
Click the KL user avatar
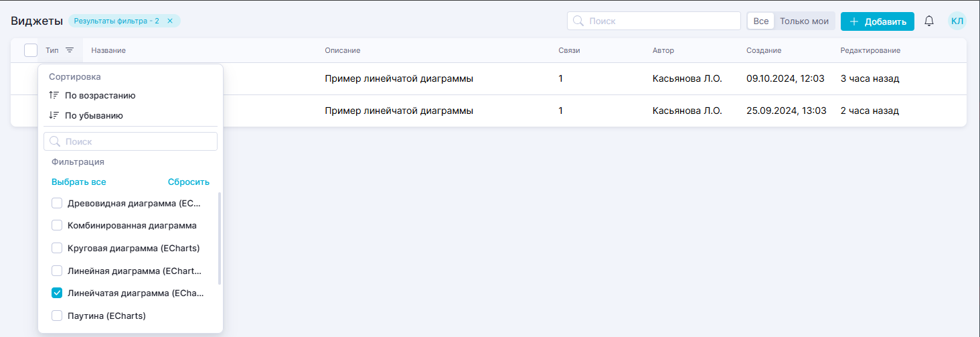pos(957,21)
